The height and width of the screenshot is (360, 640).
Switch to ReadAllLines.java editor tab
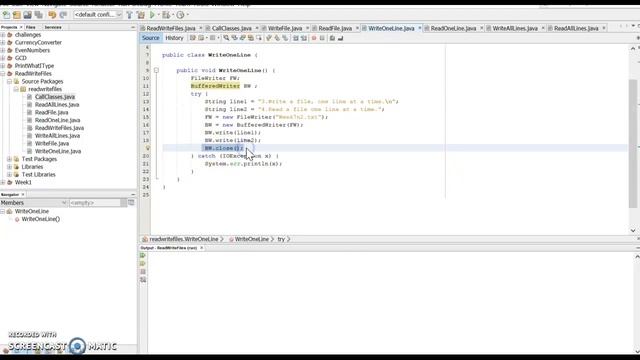576,28
